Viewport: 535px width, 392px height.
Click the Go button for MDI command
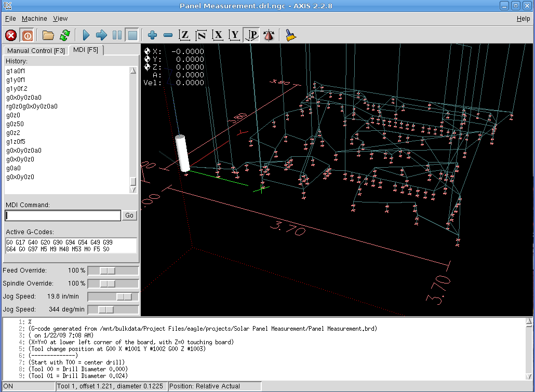pos(129,215)
